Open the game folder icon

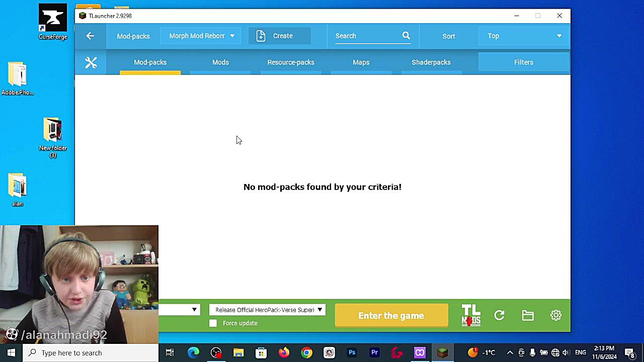528,315
